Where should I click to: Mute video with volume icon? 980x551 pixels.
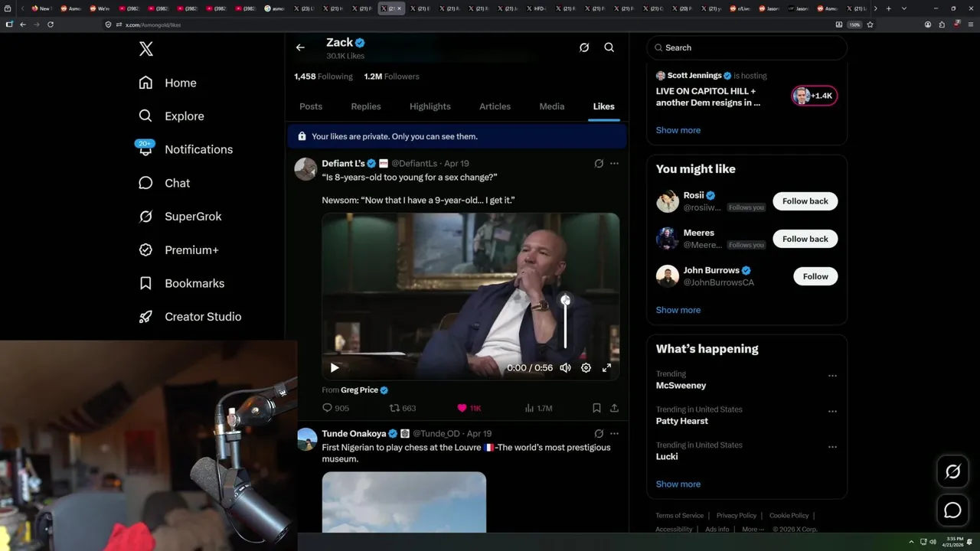[565, 368]
